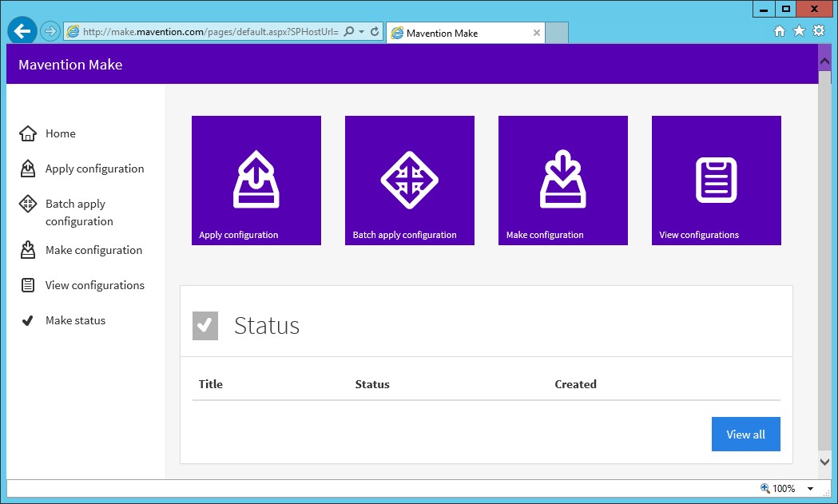Open the zoom level dropdown arrow
This screenshot has width=838, height=504.
(x=810, y=489)
